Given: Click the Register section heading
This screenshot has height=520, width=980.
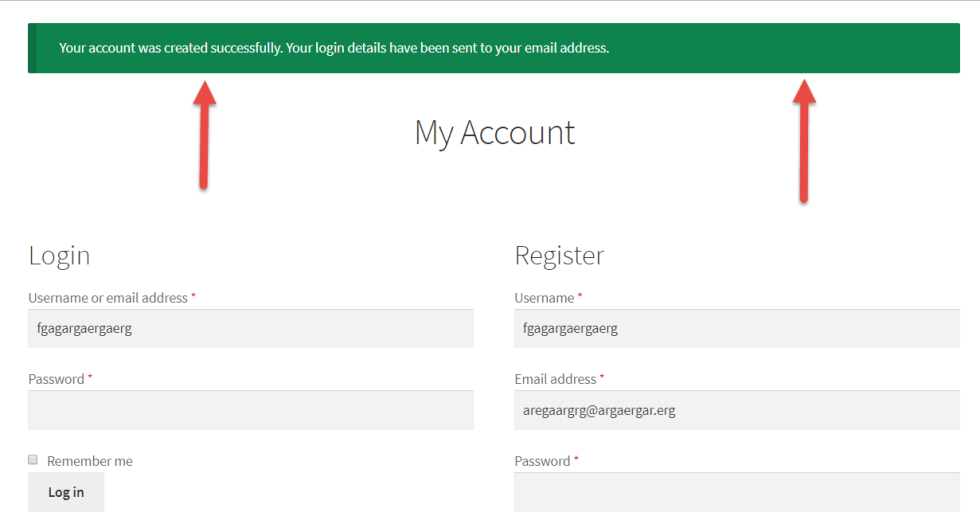Looking at the screenshot, I should (x=559, y=256).
